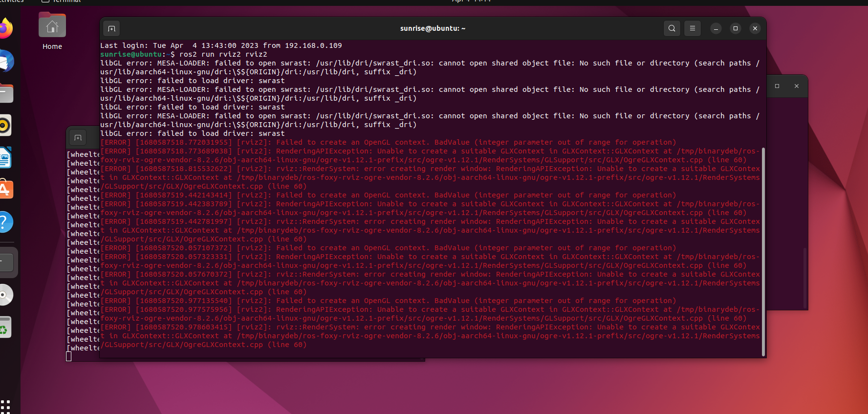Screen dimensions: 868x414
Task: Open a new tab in sunrise@ubuntu terminal
Action: click(111, 28)
